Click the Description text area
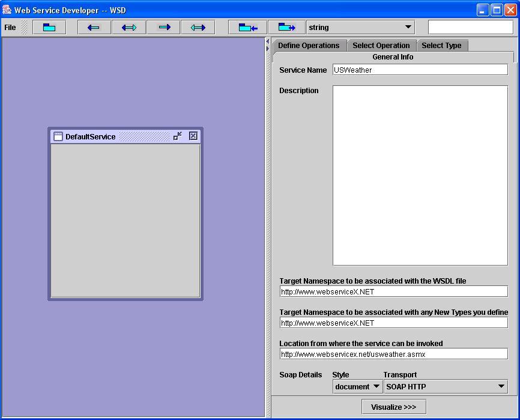 tap(420, 175)
